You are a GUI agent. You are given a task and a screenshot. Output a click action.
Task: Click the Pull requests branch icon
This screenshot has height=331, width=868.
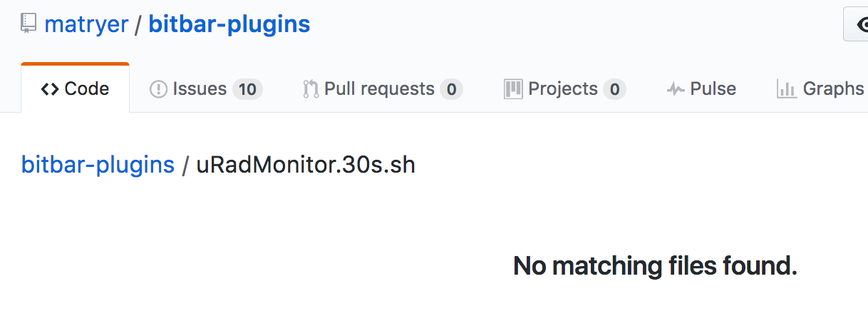click(311, 89)
